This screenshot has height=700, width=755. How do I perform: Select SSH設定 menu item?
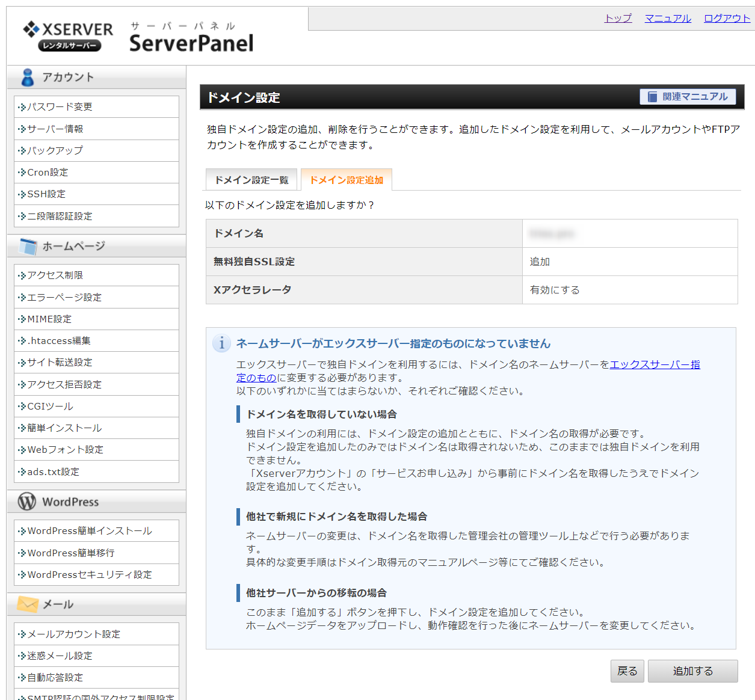pos(96,194)
